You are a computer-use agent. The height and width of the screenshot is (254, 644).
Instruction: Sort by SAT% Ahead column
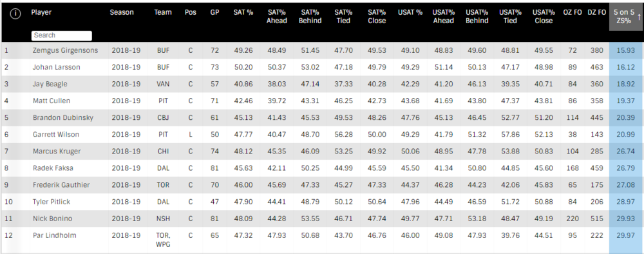point(277,17)
